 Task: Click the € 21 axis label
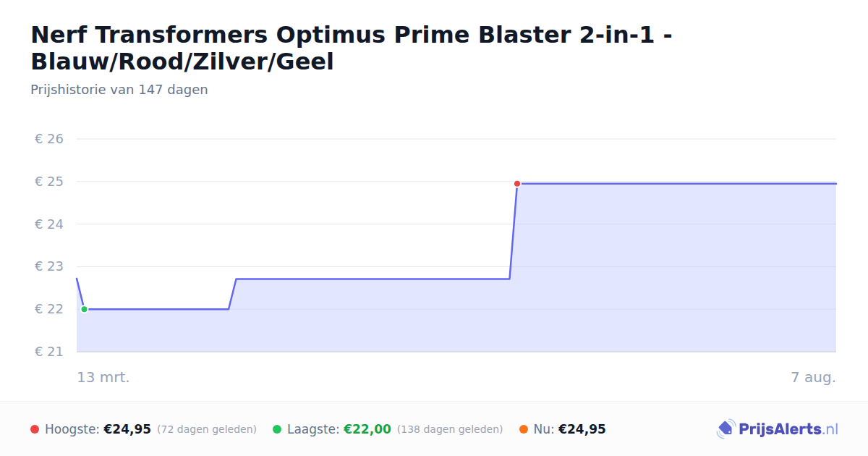tap(49, 352)
